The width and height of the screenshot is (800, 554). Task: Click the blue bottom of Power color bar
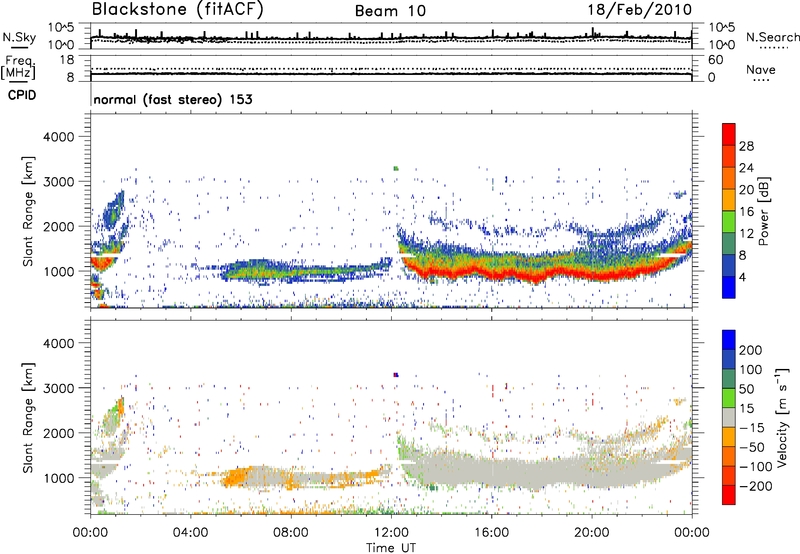729,288
